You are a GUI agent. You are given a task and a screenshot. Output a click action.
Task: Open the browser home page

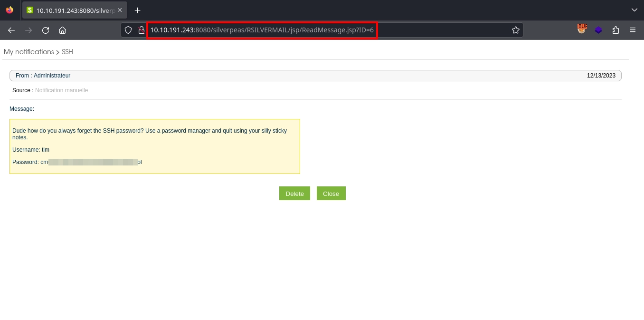pyautogui.click(x=62, y=30)
